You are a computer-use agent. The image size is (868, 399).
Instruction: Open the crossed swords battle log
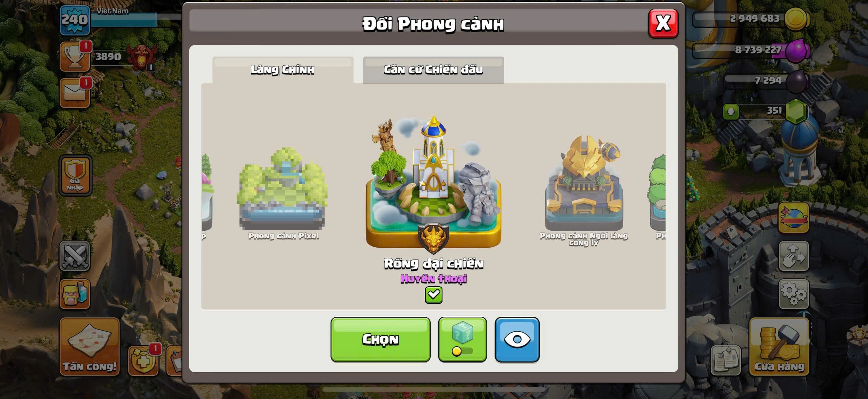75,256
